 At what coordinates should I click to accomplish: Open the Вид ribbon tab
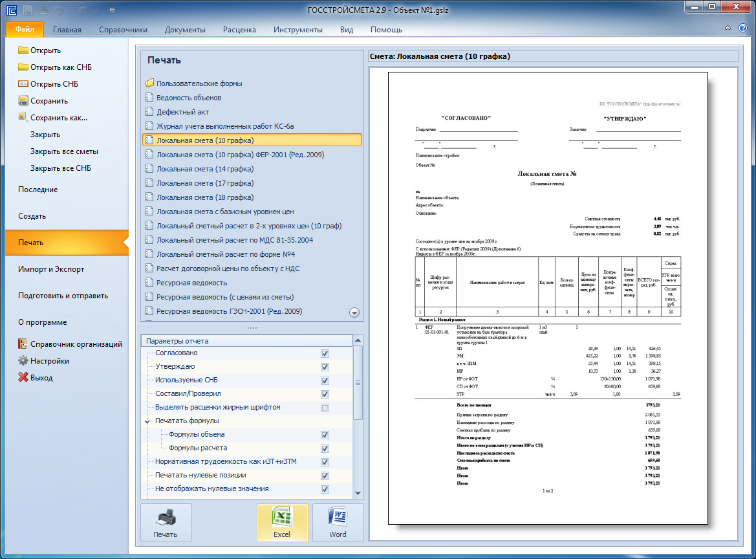[346, 29]
